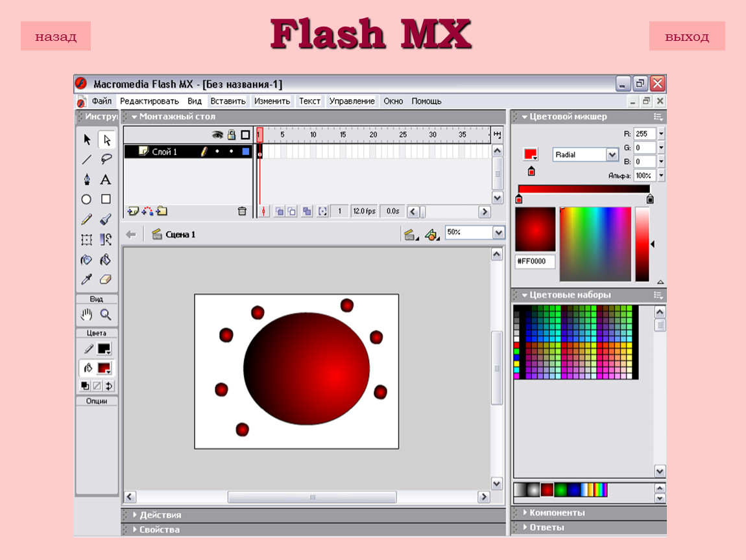Select the Ink Bottle tool
The width and height of the screenshot is (746, 560).
tap(86, 259)
